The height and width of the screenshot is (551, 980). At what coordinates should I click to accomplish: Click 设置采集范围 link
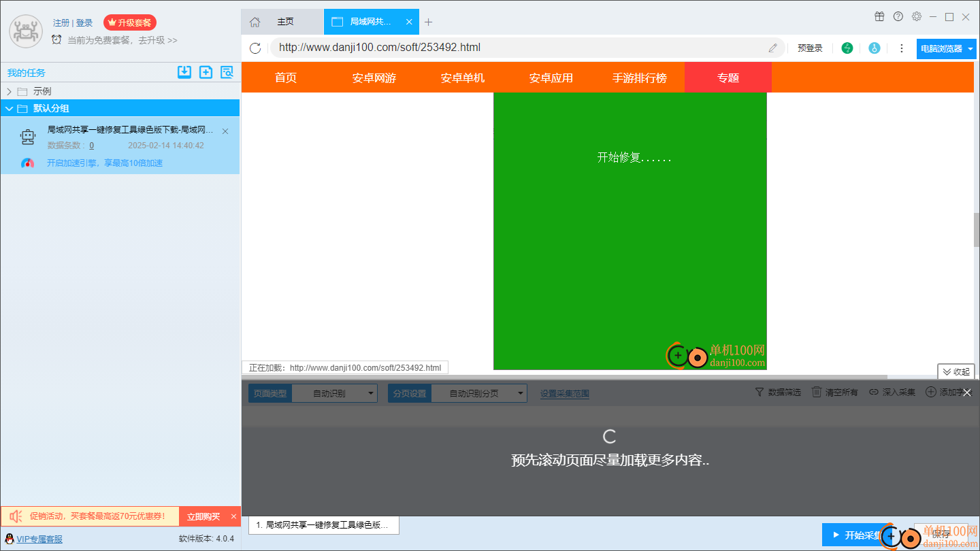(565, 393)
